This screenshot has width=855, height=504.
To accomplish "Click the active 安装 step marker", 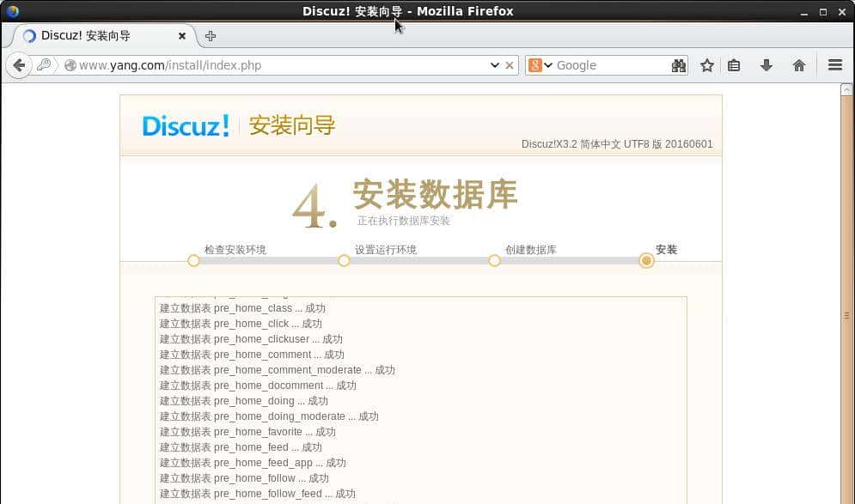I will [x=646, y=261].
